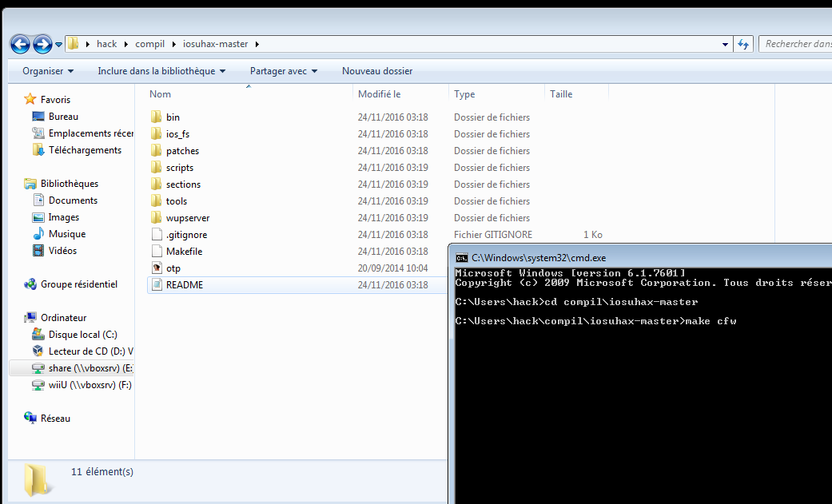This screenshot has width=832, height=504.
Task: Select 'wiiU (\\vboxsrv) (F:)' network drive
Action: click(82, 385)
